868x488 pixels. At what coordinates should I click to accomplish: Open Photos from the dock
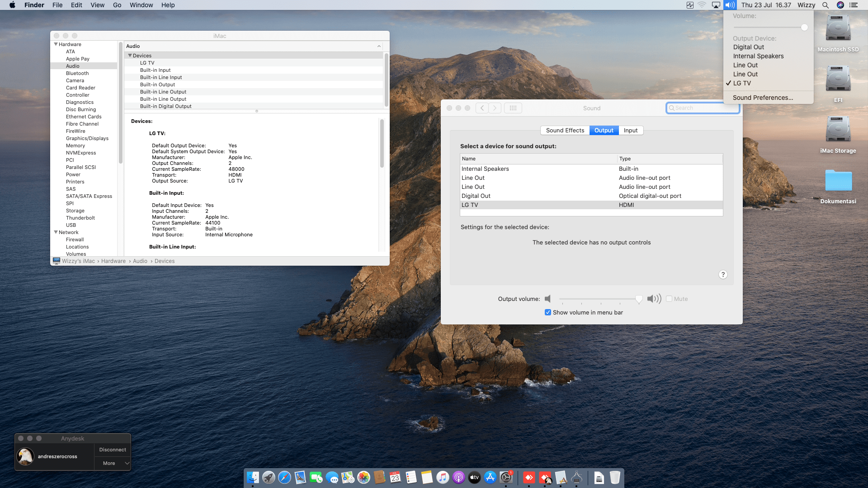pos(363,477)
